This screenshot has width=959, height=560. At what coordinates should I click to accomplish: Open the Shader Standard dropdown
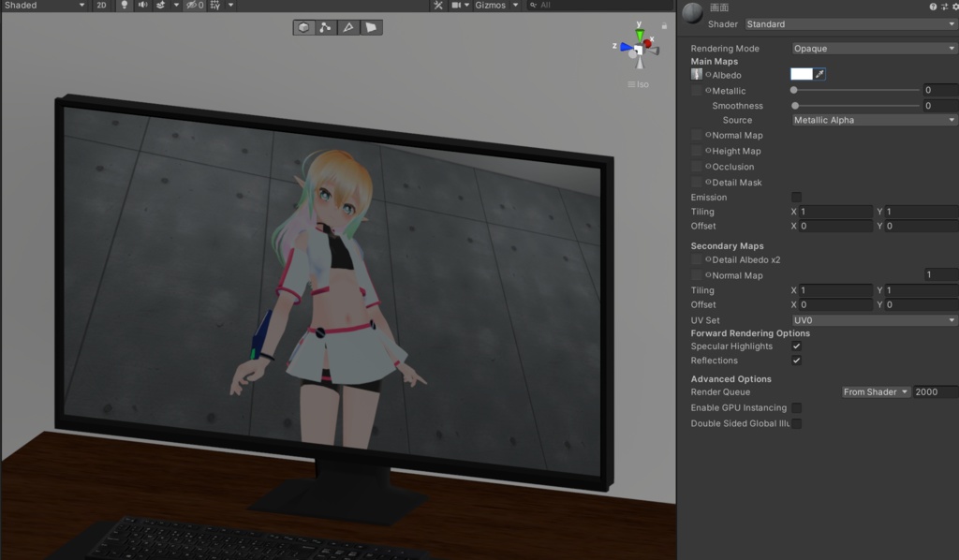pyautogui.click(x=850, y=23)
